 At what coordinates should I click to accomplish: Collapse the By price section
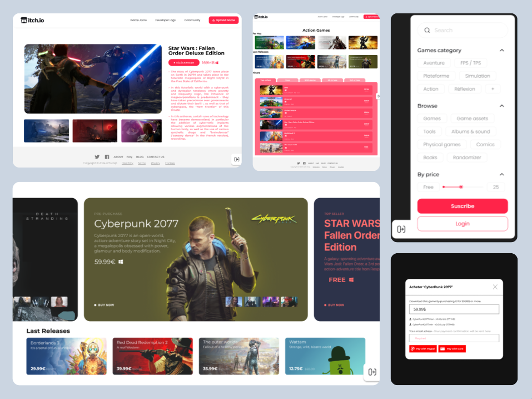point(502,175)
